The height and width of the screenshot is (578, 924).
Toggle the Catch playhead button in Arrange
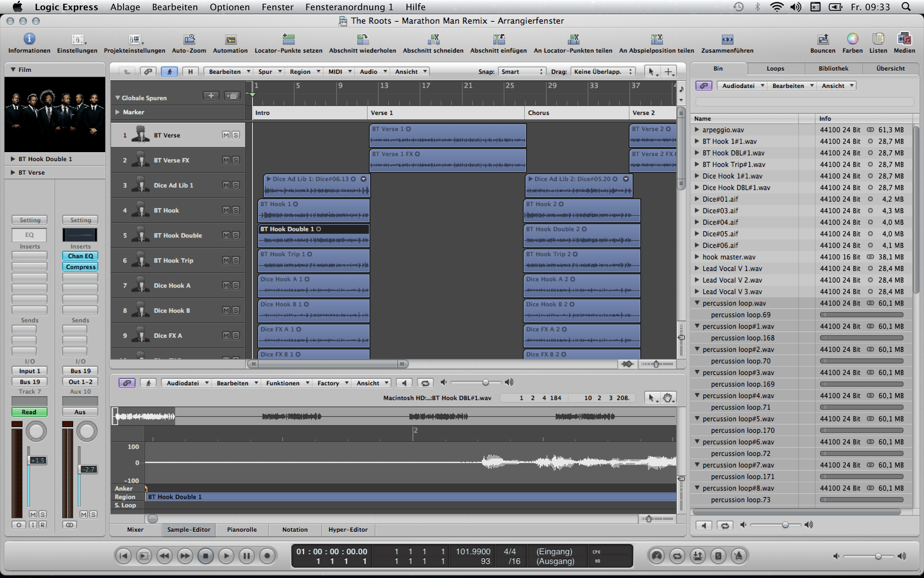tap(169, 72)
